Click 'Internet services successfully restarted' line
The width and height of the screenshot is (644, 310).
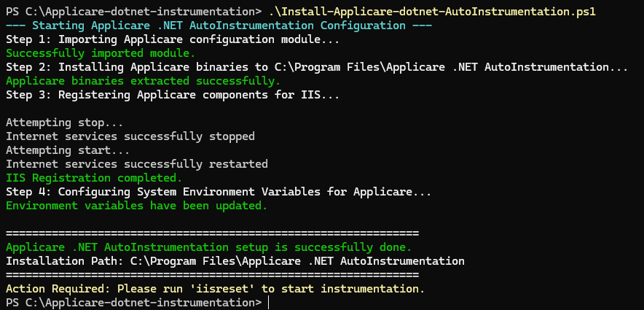tap(137, 164)
